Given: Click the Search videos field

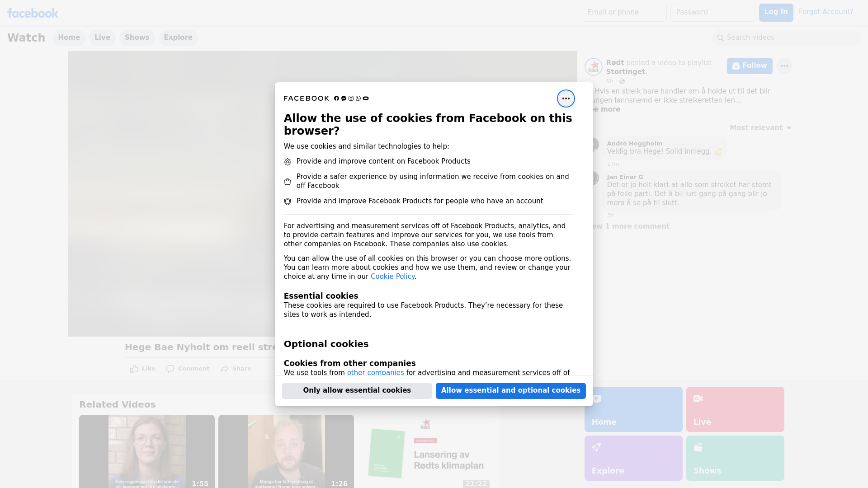Looking at the screenshot, I should 787,38.
